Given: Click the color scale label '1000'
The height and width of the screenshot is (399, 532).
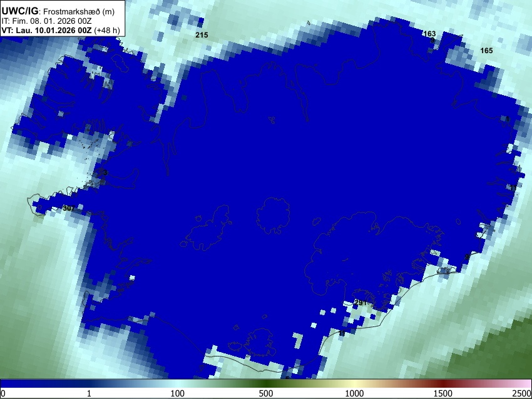Looking at the screenshot, I should [x=354, y=393].
